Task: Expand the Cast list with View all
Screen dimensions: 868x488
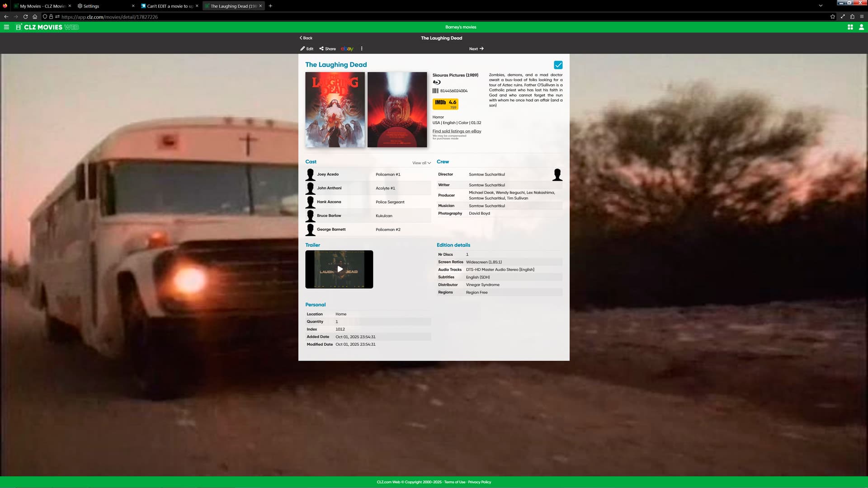Action: pos(421,163)
